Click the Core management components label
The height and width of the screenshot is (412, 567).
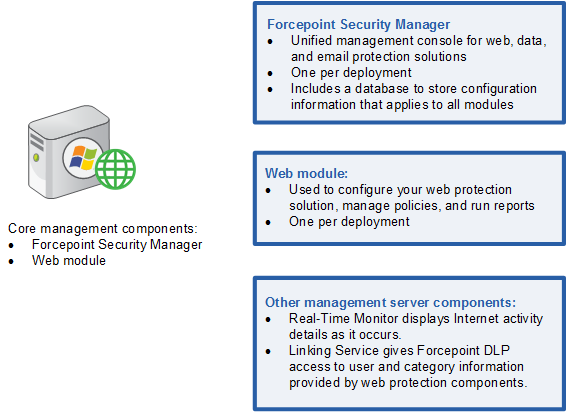(x=103, y=229)
